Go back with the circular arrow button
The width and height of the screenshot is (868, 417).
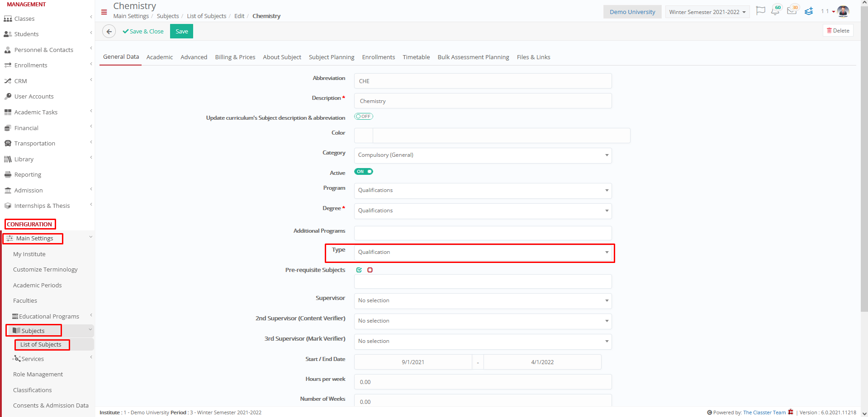pyautogui.click(x=109, y=32)
